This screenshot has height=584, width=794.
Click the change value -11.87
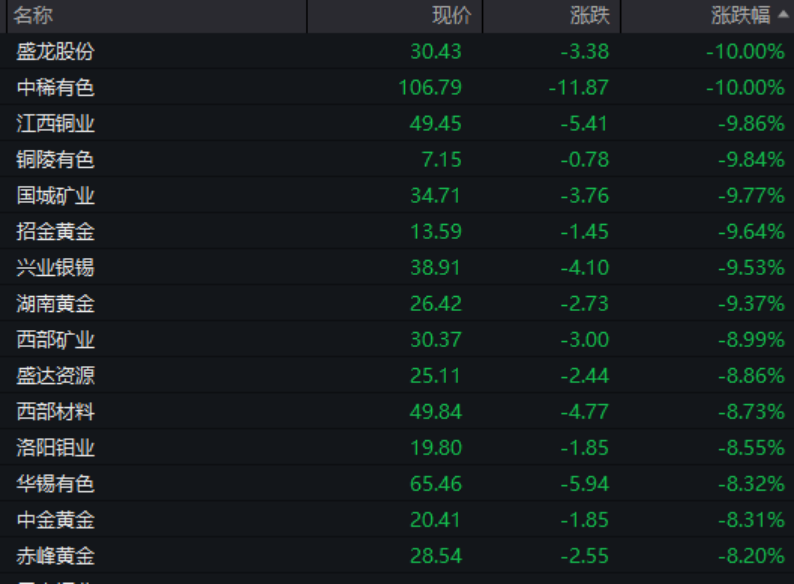click(579, 87)
